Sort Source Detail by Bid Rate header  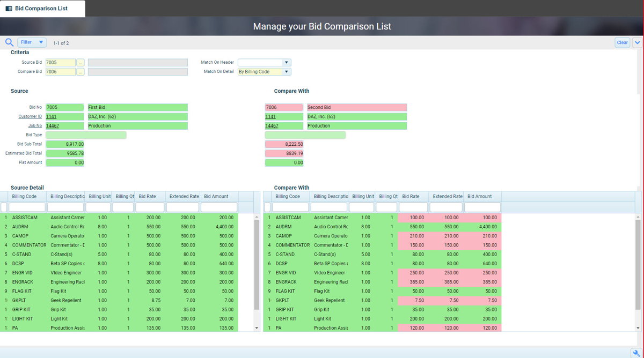click(148, 197)
